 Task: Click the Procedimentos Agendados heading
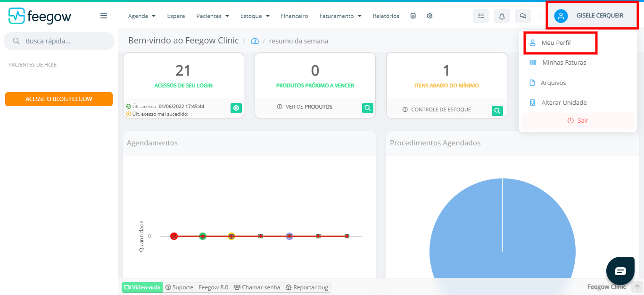click(x=435, y=143)
